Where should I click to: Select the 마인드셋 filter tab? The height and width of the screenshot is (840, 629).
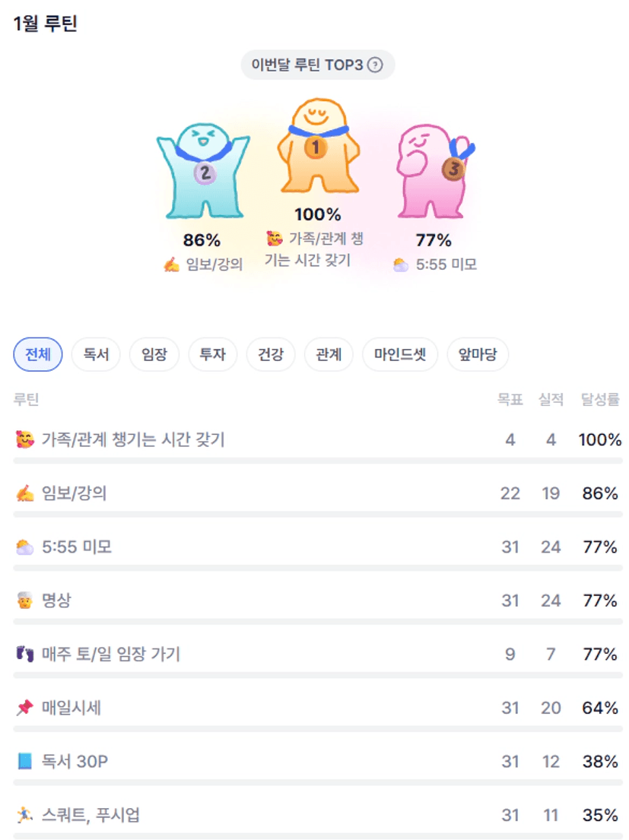(x=400, y=354)
